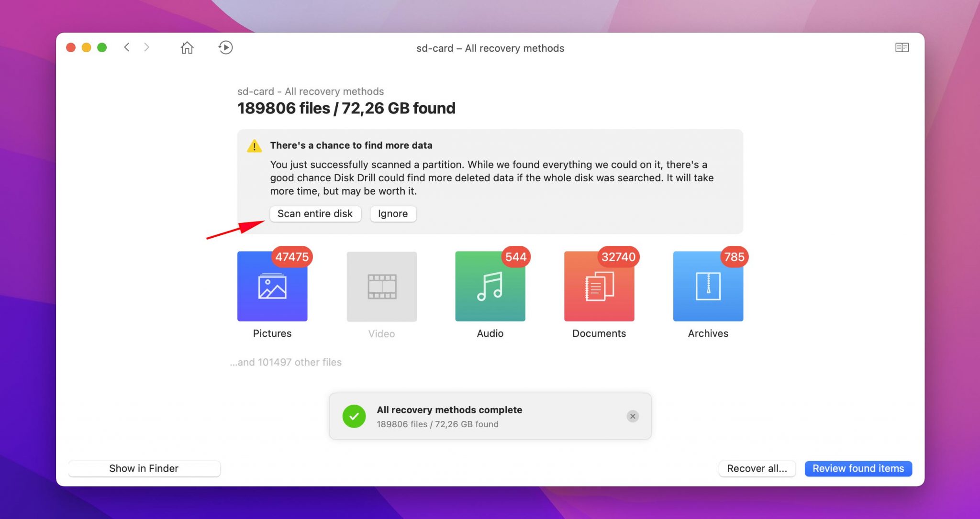The image size is (980, 519).
Task: Open the Documents category tile
Action: 599,286
